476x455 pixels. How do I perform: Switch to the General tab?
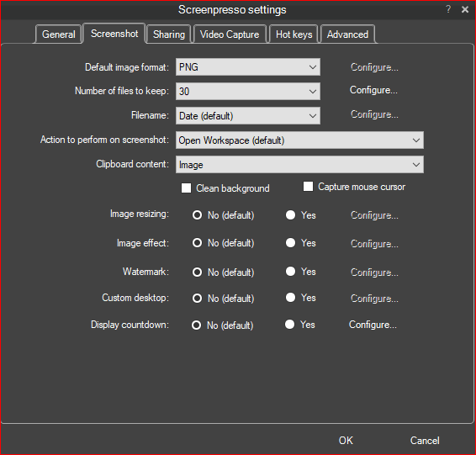click(59, 34)
